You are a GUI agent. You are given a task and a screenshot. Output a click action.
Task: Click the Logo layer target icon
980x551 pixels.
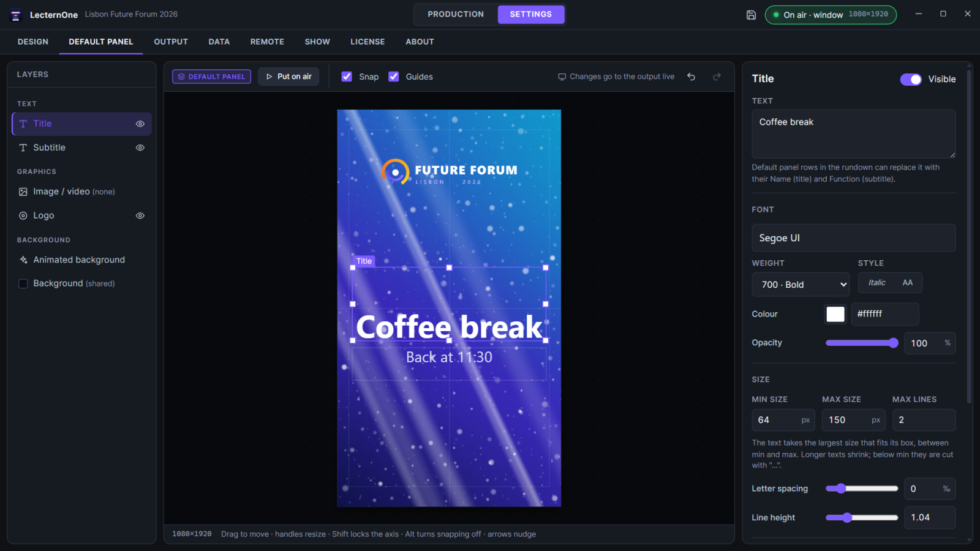pos(23,216)
